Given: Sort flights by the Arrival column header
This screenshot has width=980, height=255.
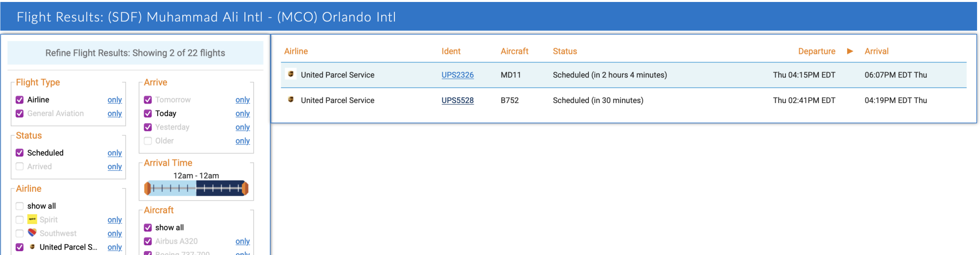Looking at the screenshot, I should pos(876,51).
